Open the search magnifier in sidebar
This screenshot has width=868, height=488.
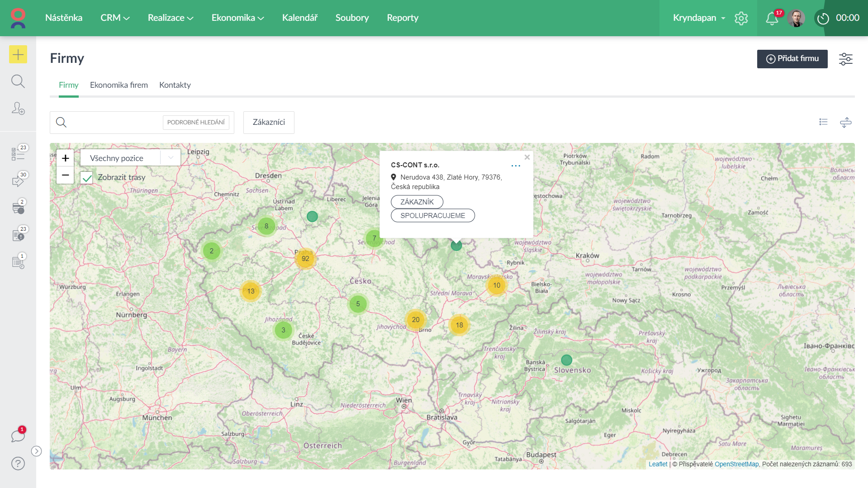(18, 81)
